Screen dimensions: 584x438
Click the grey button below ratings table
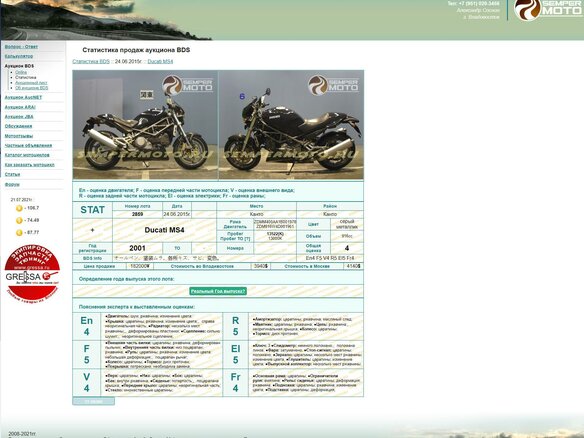tap(93, 401)
